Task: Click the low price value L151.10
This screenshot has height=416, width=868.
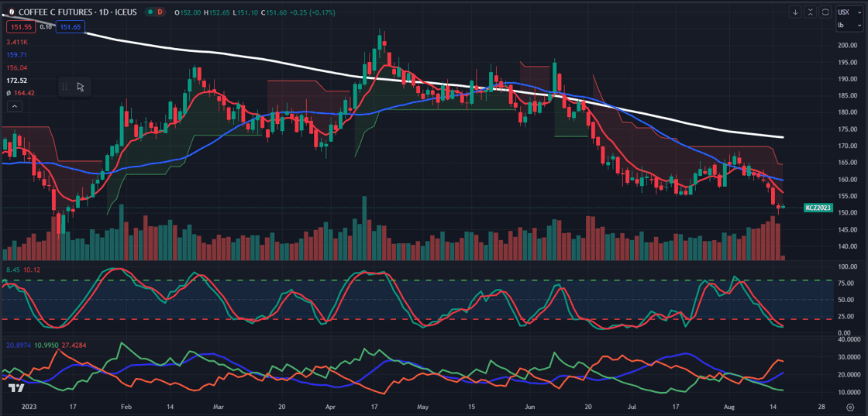Action: click(x=245, y=12)
